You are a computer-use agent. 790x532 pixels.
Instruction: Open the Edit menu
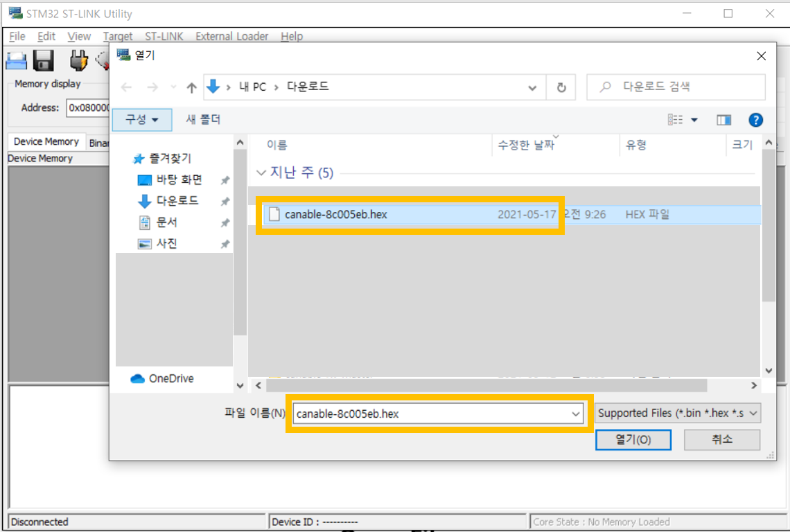46,36
